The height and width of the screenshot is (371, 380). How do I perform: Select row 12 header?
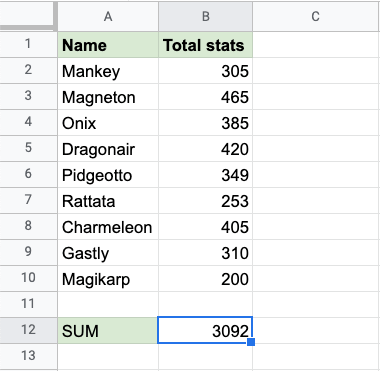pos(28,330)
